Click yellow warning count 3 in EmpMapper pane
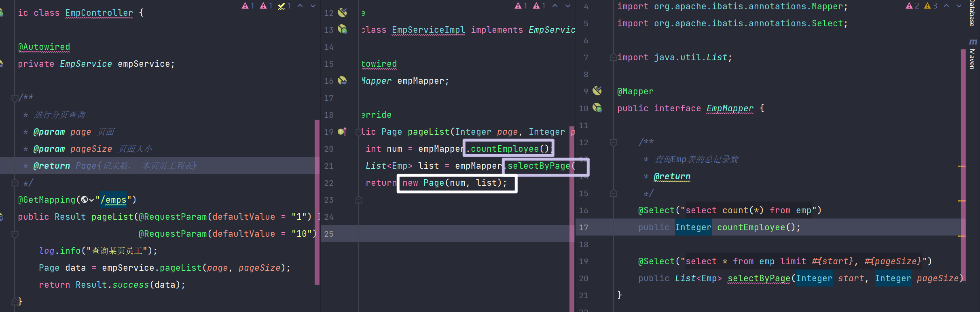 click(931, 6)
